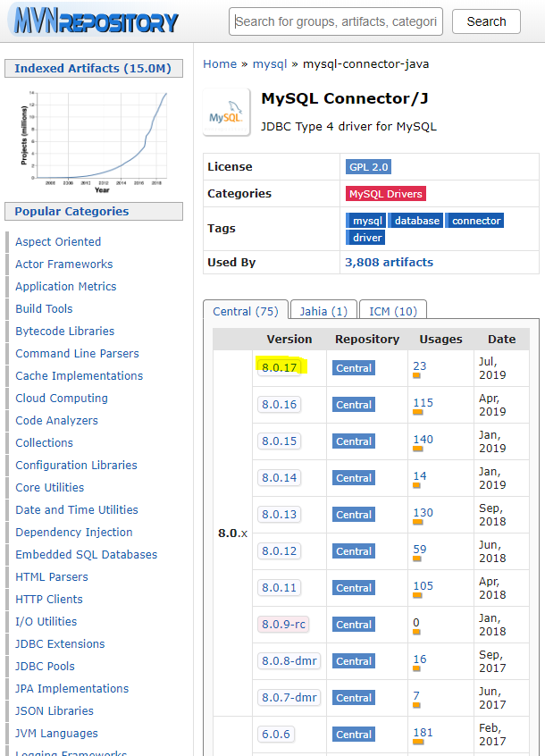Click the Central badge in 8.0.17 row
This screenshot has height=756, width=545.
[354, 368]
